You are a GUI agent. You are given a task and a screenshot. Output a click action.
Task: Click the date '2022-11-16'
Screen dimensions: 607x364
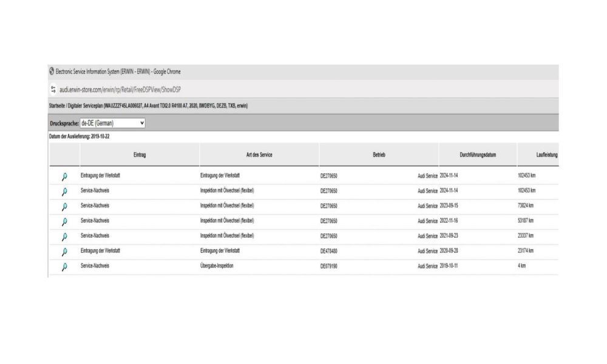pos(449,220)
